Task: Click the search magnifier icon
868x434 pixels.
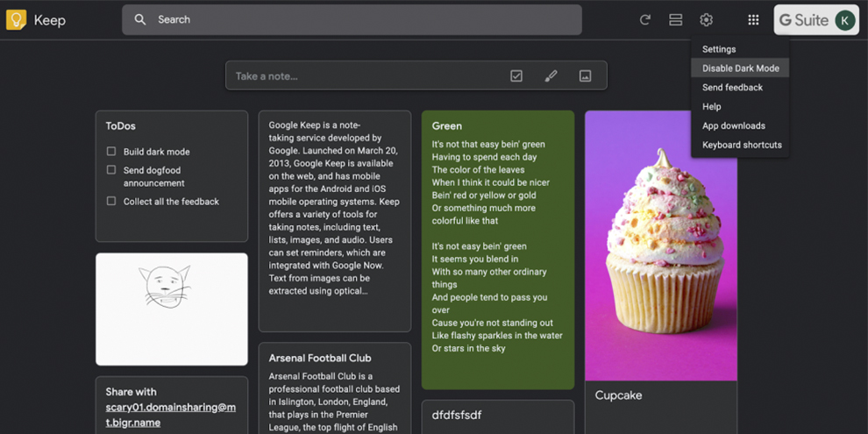Action: pos(140,19)
